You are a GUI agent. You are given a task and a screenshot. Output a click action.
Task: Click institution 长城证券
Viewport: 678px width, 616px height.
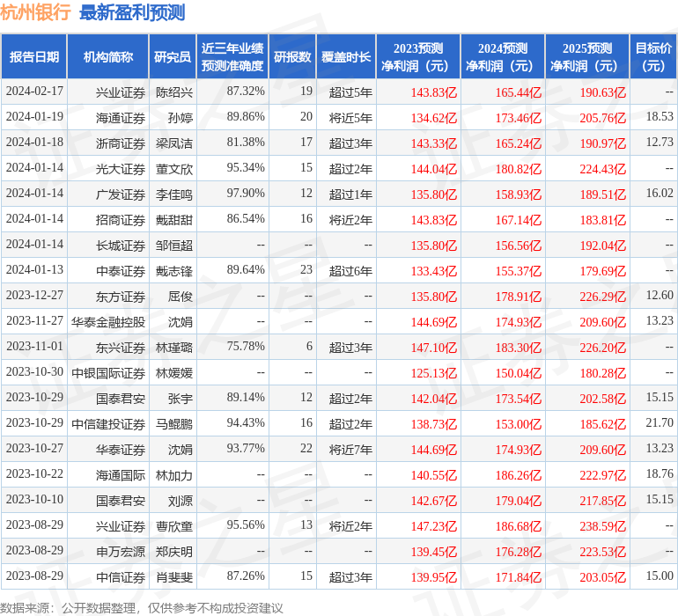pos(121,246)
